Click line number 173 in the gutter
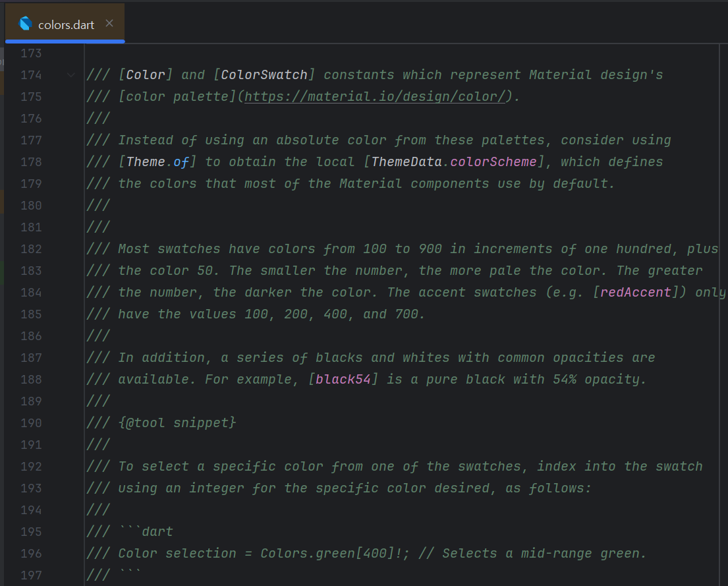The width and height of the screenshot is (728, 586). tap(31, 53)
